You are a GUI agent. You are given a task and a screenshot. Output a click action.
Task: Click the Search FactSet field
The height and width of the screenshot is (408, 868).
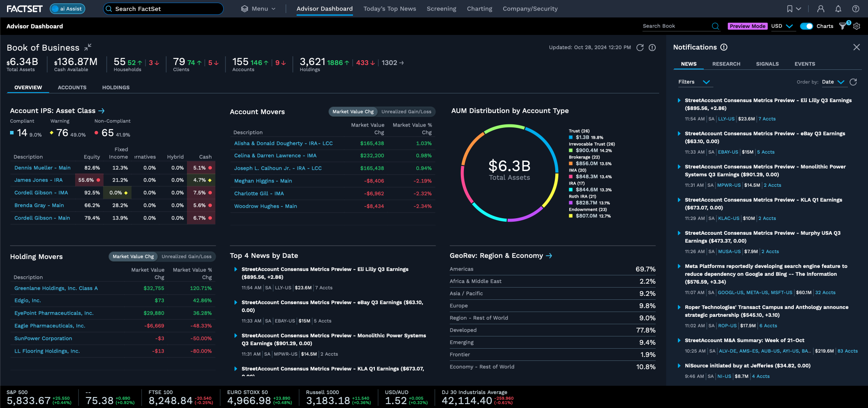tap(163, 9)
